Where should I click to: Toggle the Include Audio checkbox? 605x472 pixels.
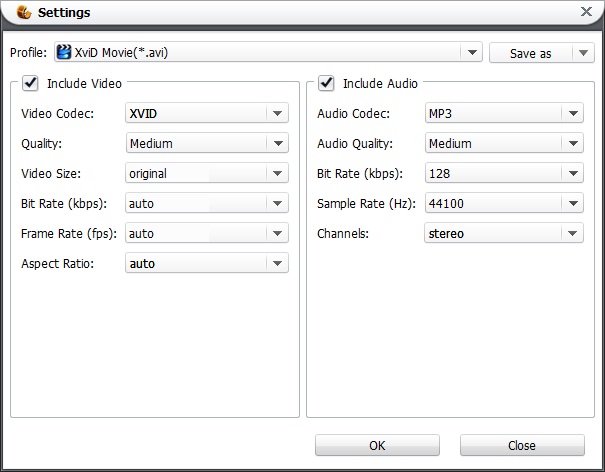pos(326,83)
